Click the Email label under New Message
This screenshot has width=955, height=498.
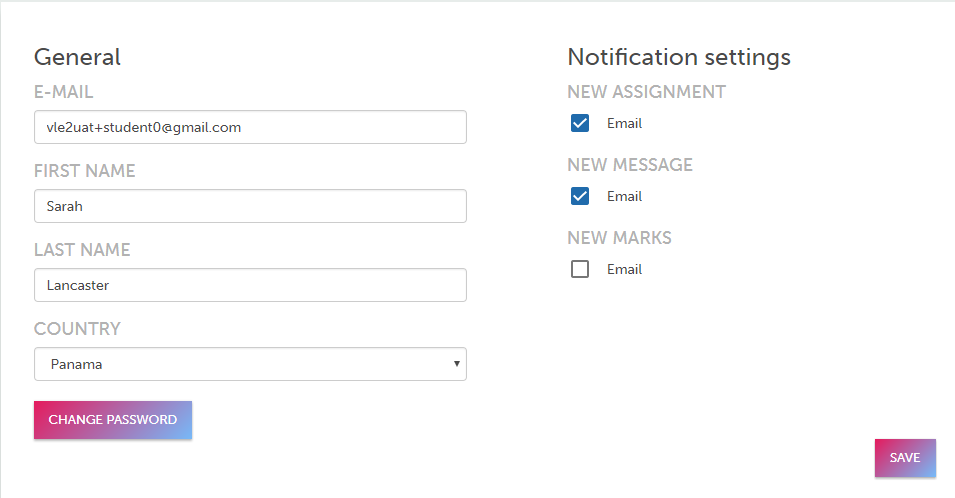pyautogui.click(x=624, y=197)
